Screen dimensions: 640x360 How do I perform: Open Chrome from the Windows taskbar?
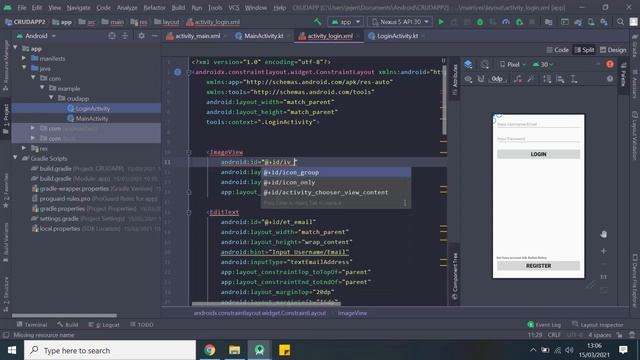pyautogui.click(x=210, y=350)
